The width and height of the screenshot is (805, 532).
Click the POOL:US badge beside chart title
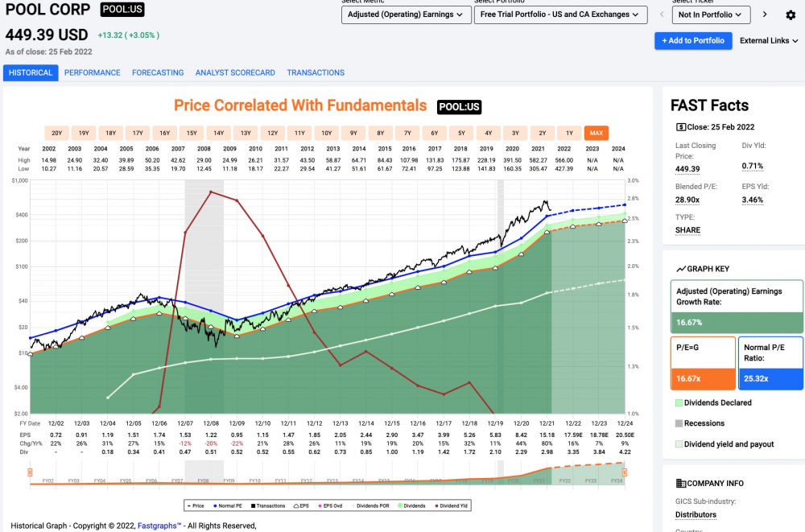coord(459,107)
